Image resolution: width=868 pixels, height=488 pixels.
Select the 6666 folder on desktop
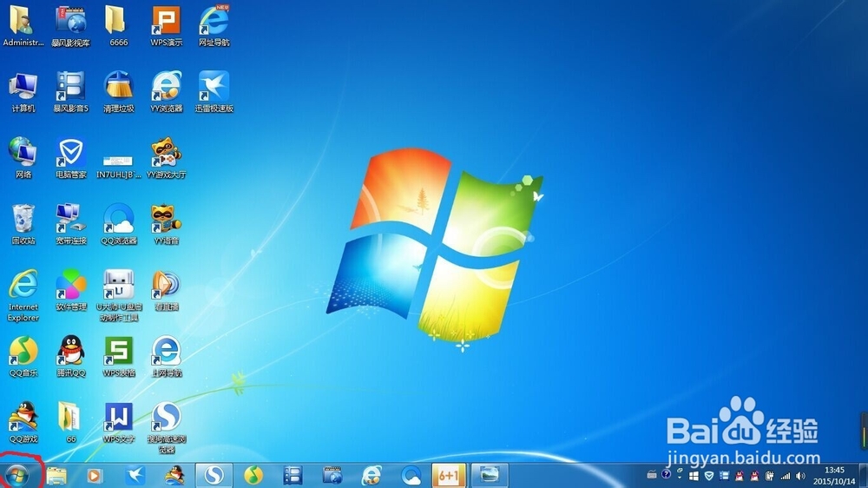coord(118,26)
